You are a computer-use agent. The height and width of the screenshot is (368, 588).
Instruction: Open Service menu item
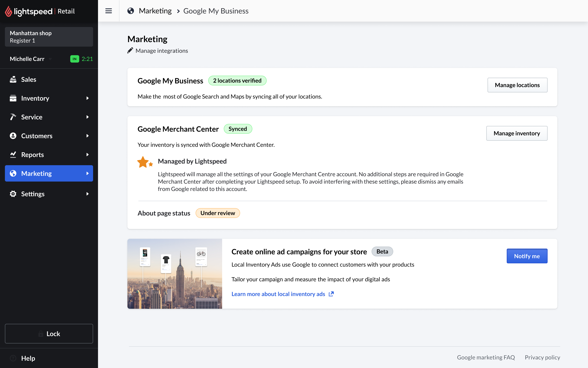[49, 117]
